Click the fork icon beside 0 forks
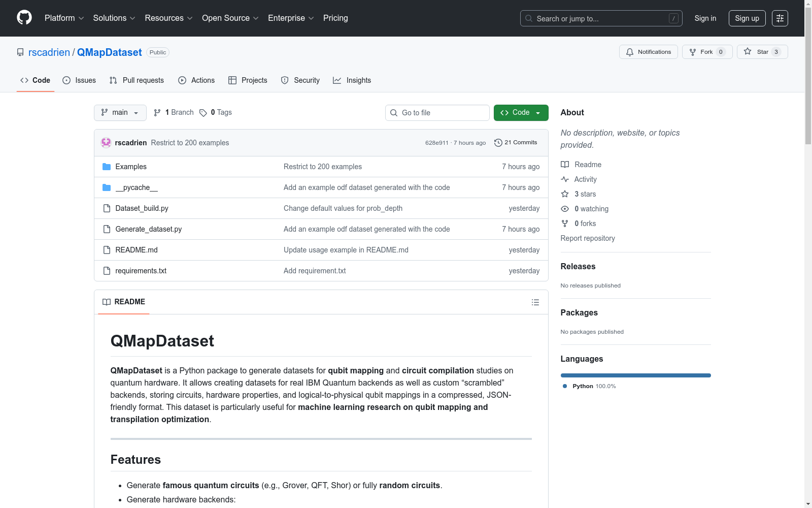The image size is (812, 508). pyautogui.click(x=565, y=224)
